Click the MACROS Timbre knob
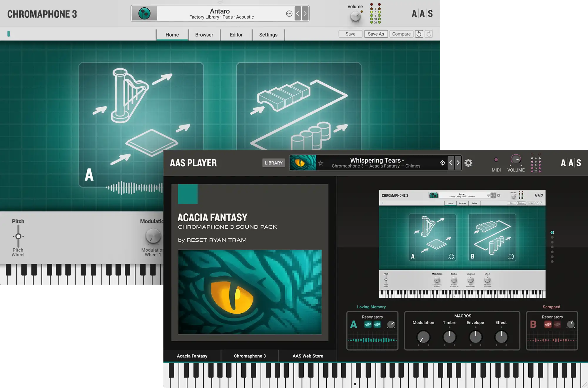 tap(450, 337)
